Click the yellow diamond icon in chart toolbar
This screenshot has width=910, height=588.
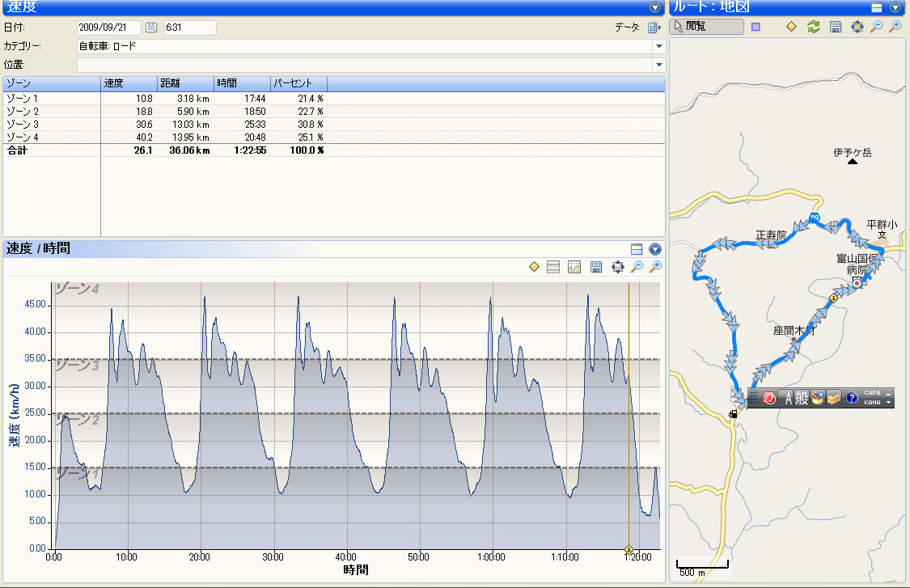535,266
